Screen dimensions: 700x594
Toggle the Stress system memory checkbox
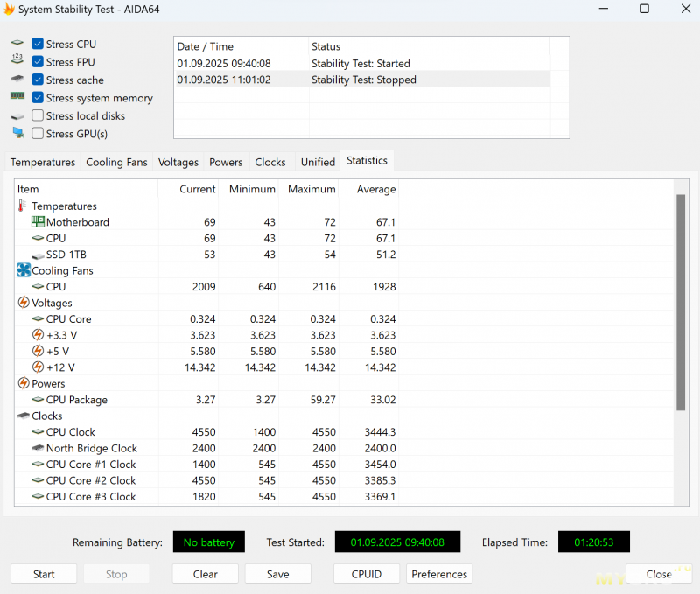[x=38, y=97]
